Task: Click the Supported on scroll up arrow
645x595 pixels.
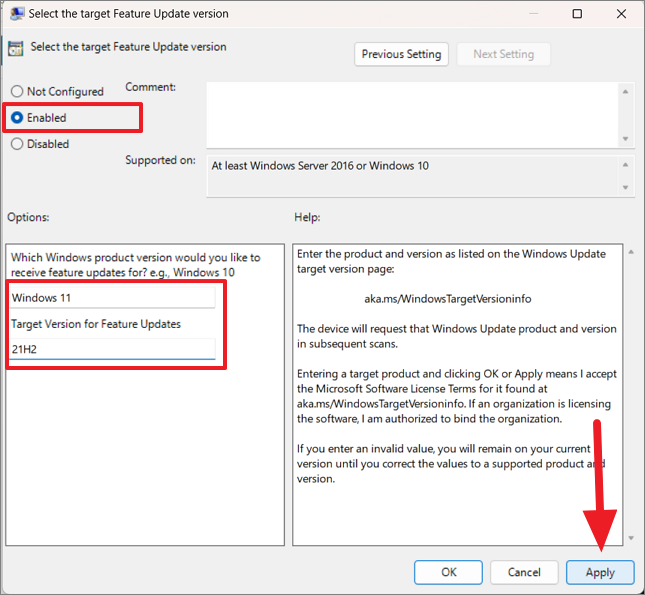Action: [x=625, y=165]
